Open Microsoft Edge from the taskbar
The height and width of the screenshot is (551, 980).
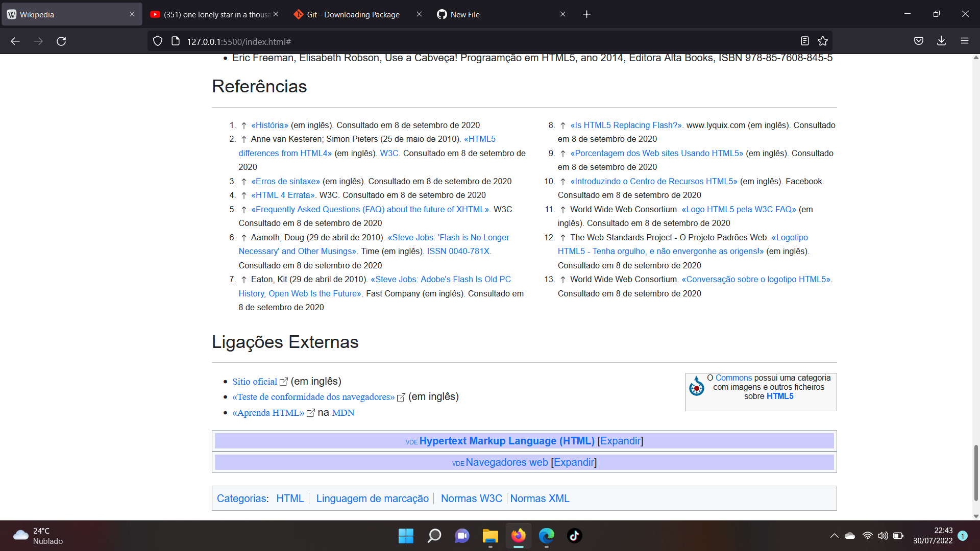tap(547, 536)
